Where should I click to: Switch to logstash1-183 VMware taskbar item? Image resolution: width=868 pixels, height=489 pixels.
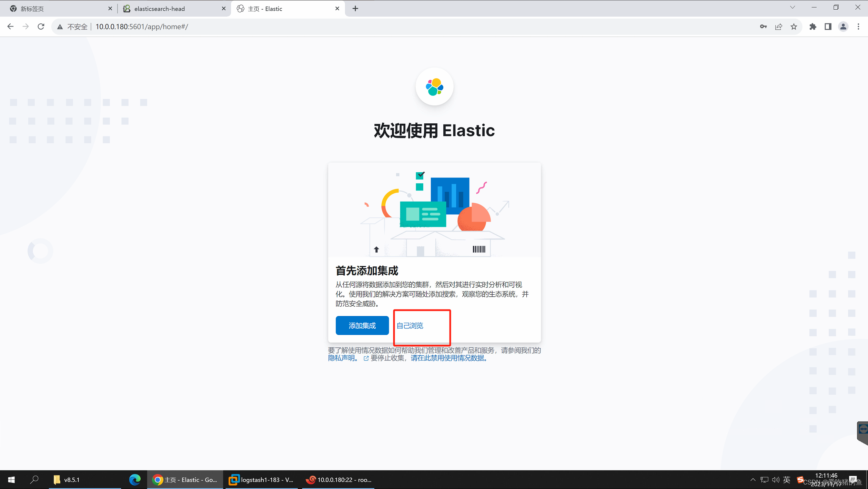pyautogui.click(x=262, y=479)
